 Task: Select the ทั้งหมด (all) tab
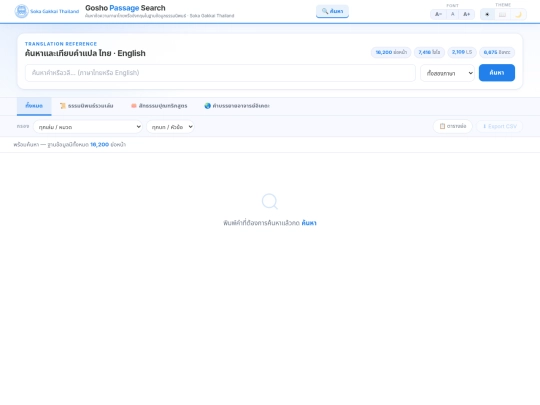point(34,106)
